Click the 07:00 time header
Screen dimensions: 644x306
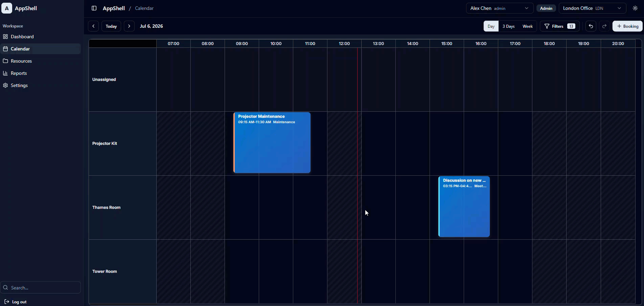coord(174,44)
